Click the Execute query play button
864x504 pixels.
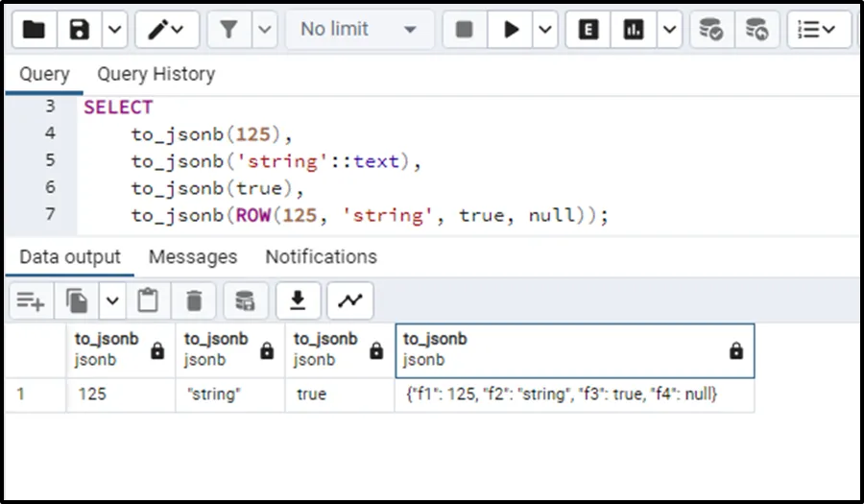point(511,30)
